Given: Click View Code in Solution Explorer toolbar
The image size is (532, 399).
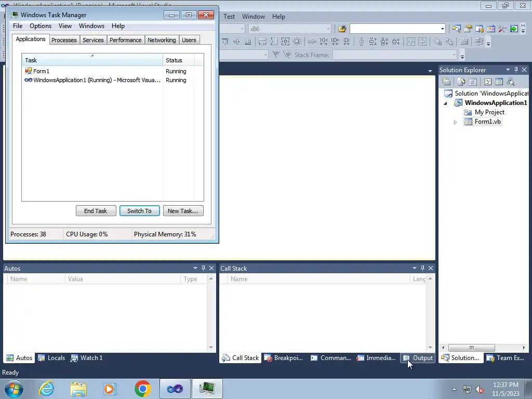Looking at the screenshot, I should coord(487,82).
